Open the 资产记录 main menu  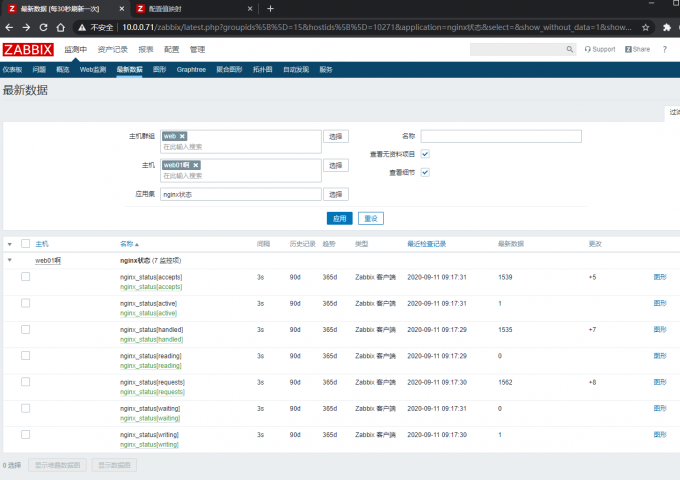point(112,49)
